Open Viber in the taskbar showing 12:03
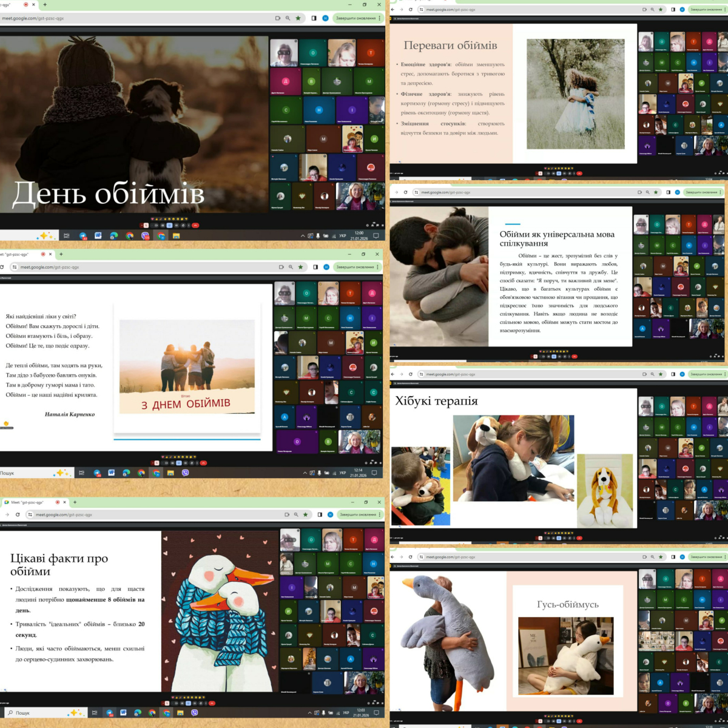Image resolution: width=728 pixels, height=728 pixels. coord(195,713)
